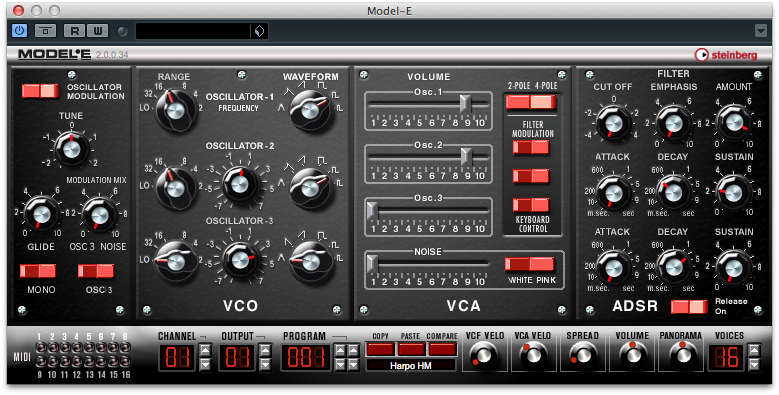Click the Noise volume slider handle
The height and width of the screenshot is (395, 779).
[372, 264]
